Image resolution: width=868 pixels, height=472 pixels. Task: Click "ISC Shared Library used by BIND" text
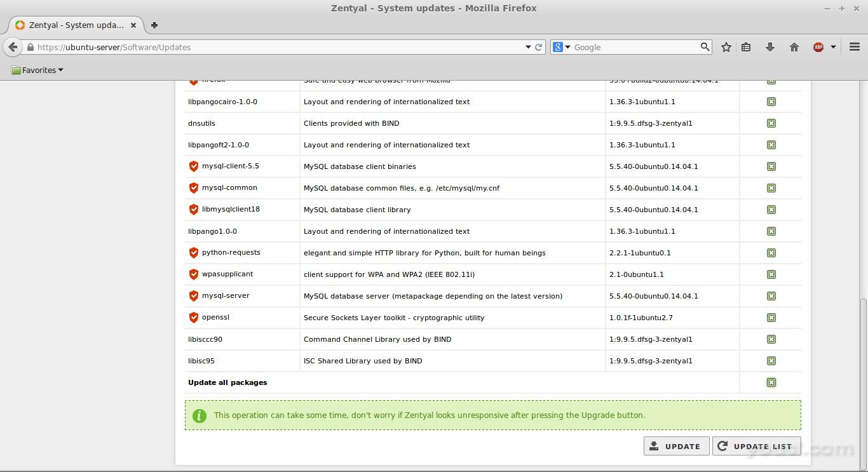[x=363, y=361]
